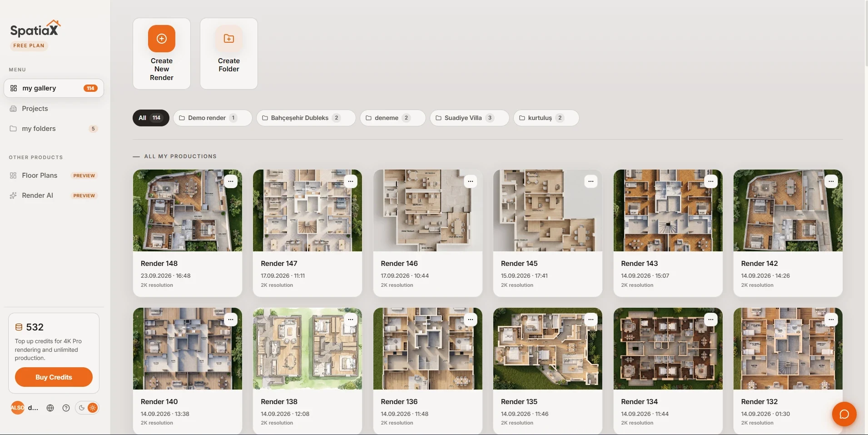
Task: Open more options for Render 145
Action: pyautogui.click(x=591, y=181)
